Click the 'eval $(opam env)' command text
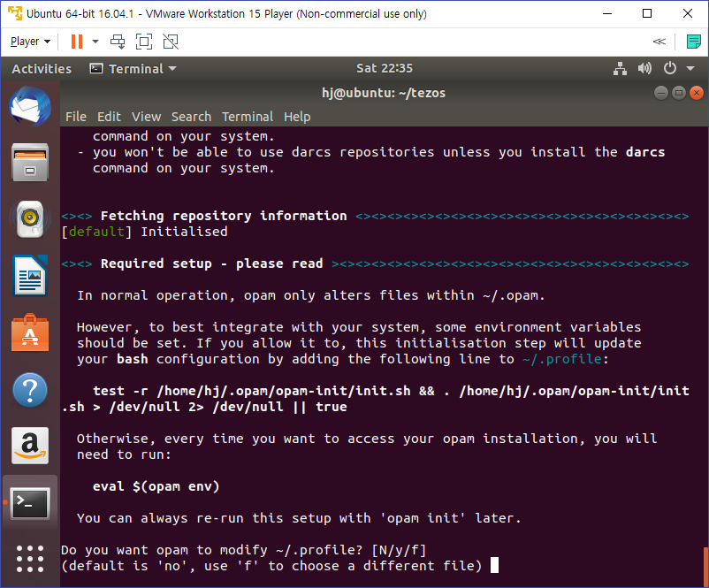 (156, 486)
